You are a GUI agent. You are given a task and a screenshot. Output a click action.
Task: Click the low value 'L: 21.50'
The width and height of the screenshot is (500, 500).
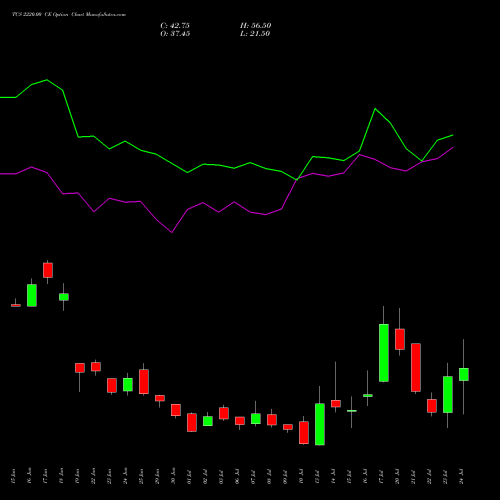255,34
